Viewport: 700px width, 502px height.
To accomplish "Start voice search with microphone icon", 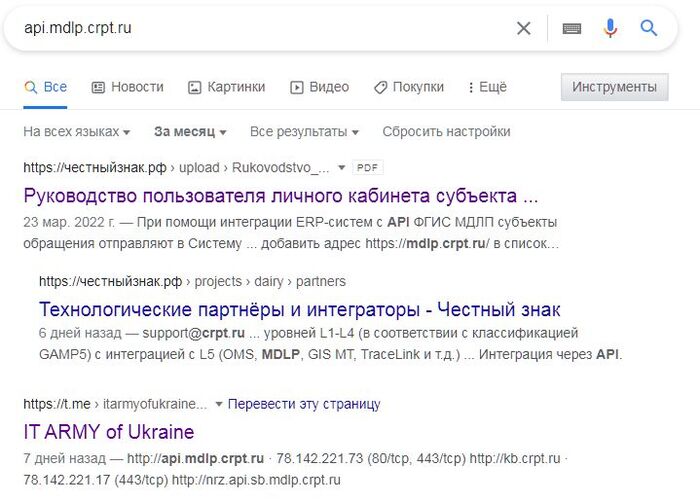I will 610,28.
